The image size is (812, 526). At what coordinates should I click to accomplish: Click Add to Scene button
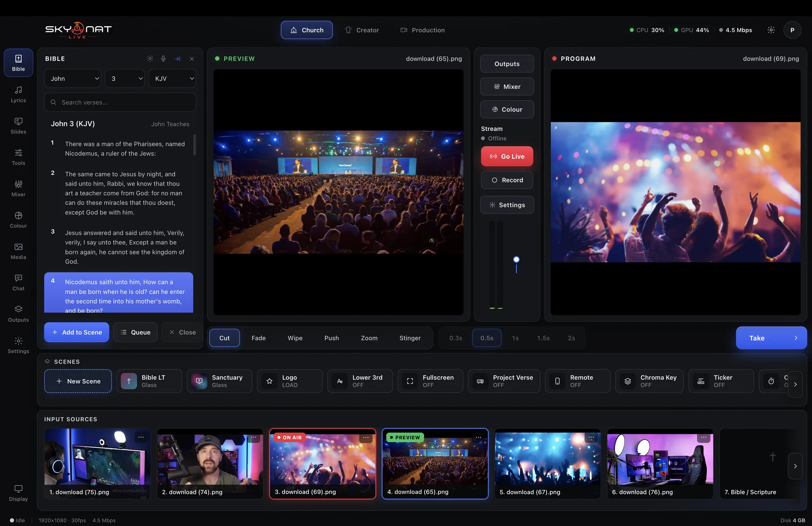77,332
